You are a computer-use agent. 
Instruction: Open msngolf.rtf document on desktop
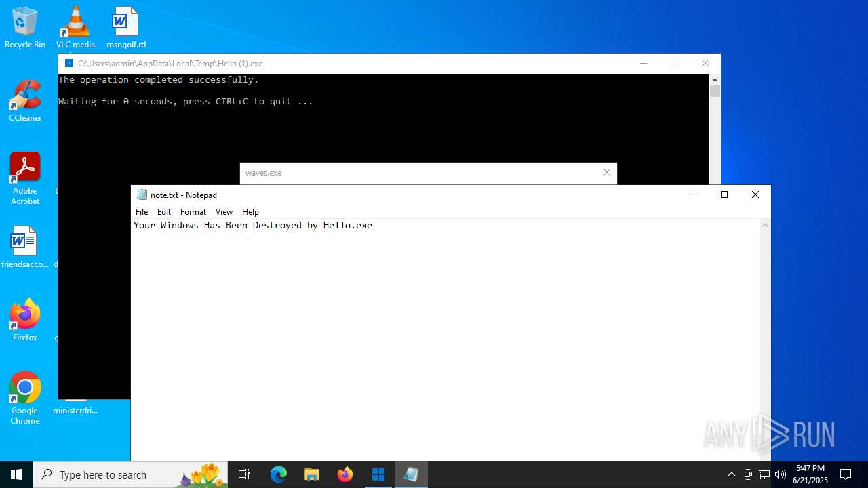click(126, 27)
